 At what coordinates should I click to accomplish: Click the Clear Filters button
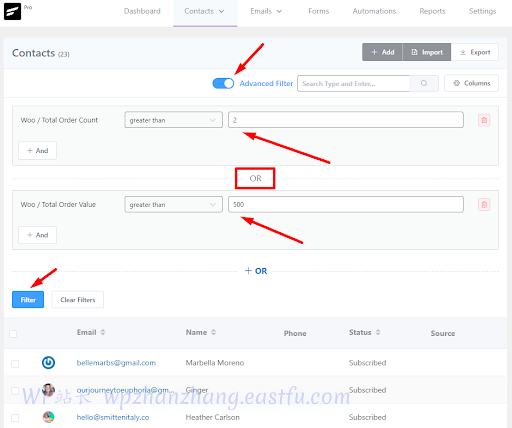coord(78,300)
